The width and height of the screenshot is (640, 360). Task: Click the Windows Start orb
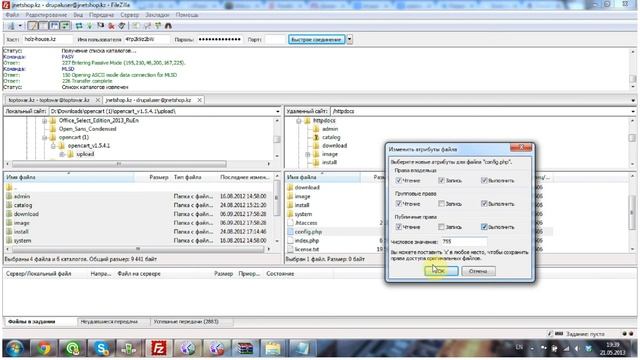click(15, 348)
